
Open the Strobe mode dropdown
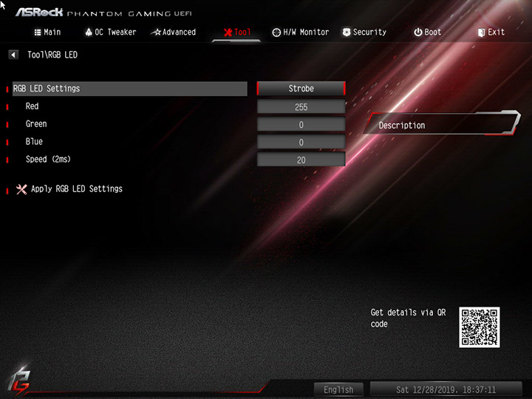(x=301, y=89)
